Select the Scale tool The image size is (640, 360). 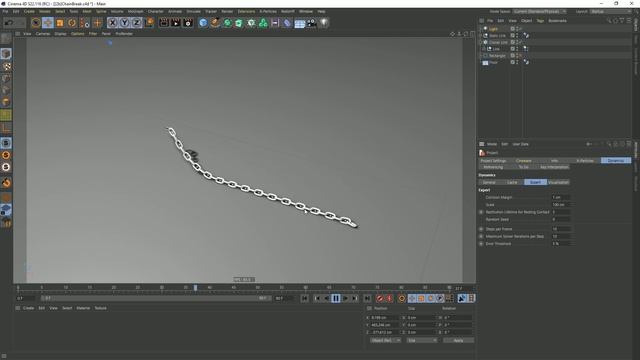[60, 23]
